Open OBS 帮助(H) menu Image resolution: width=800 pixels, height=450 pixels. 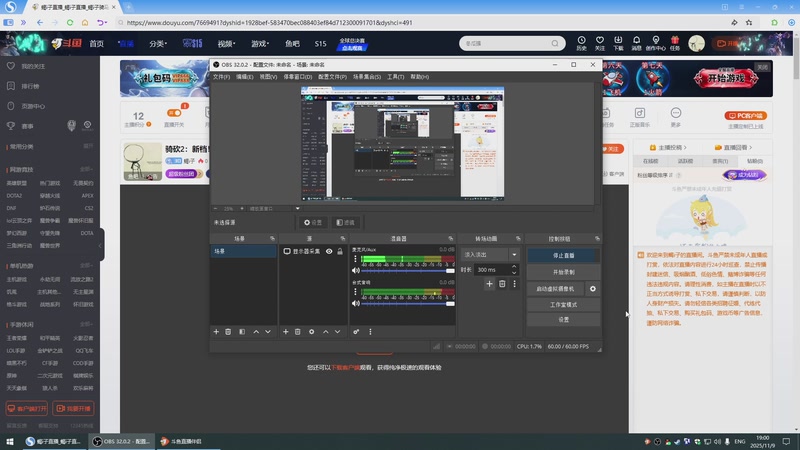click(x=419, y=77)
